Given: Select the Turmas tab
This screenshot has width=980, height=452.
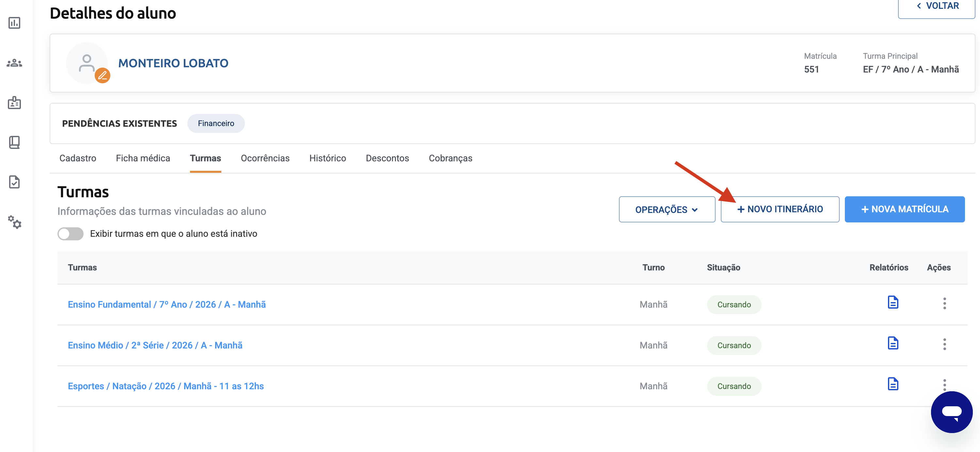Looking at the screenshot, I should (x=205, y=158).
